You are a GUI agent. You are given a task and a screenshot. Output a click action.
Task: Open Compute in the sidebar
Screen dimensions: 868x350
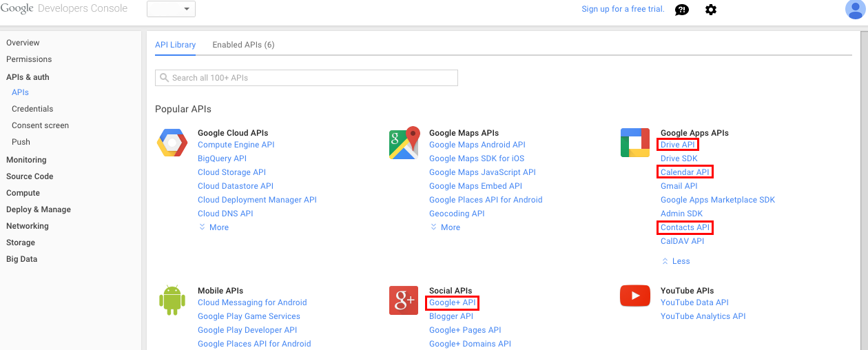click(x=23, y=193)
